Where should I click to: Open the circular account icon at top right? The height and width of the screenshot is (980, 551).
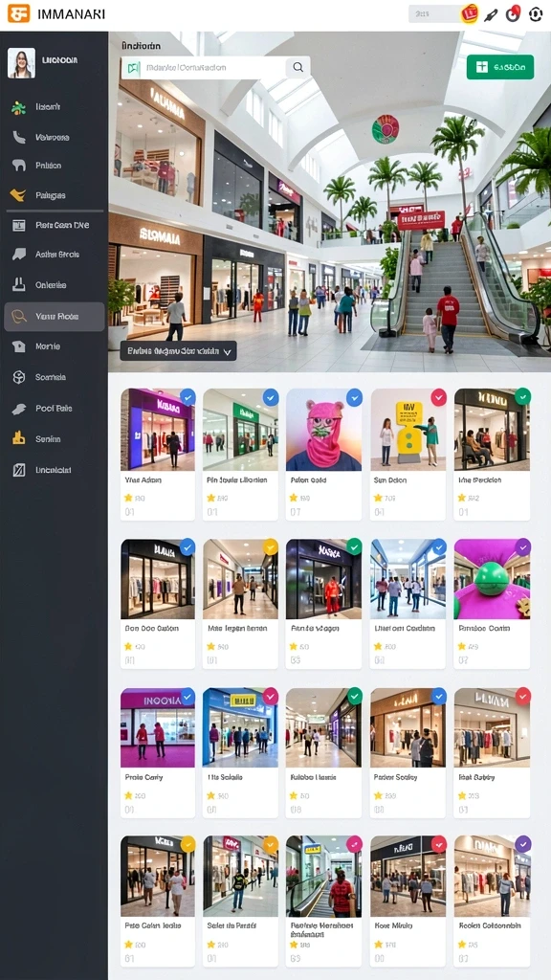click(536, 13)
